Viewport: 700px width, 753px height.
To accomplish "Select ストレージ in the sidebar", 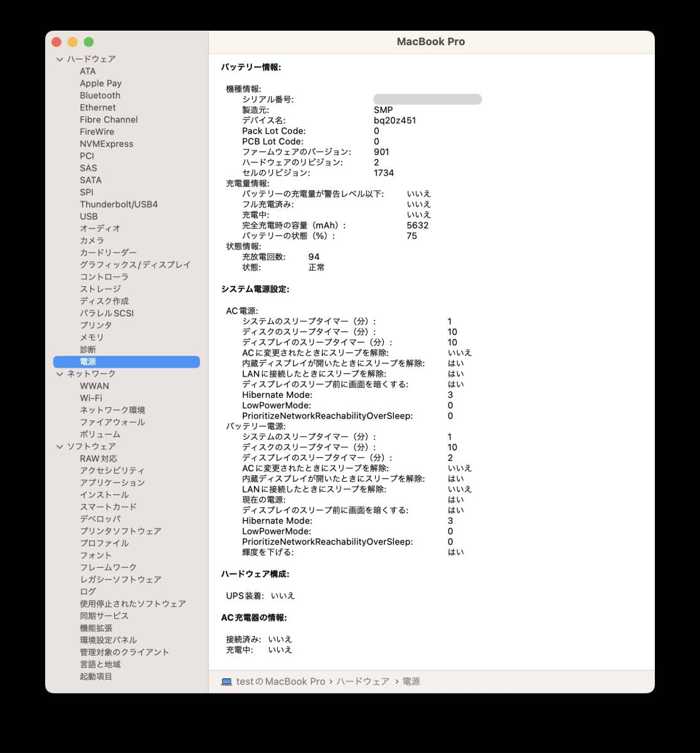I will [100, 289].
